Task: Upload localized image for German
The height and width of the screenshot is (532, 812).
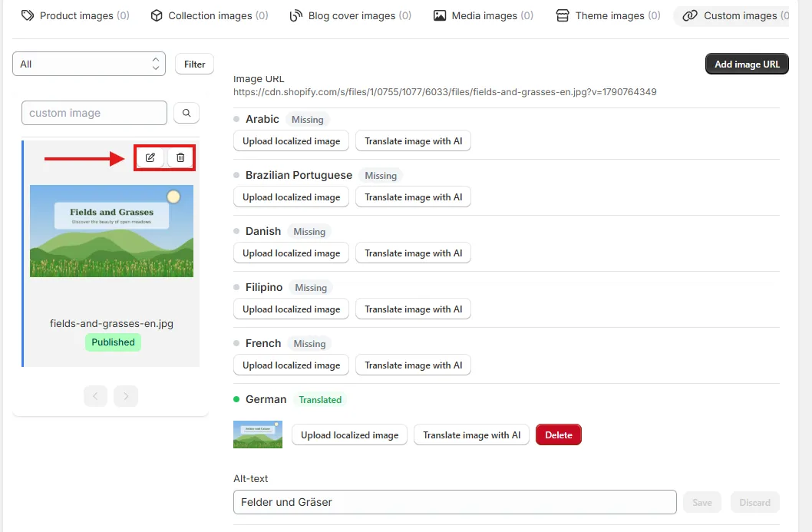Action: coord(349,435)
